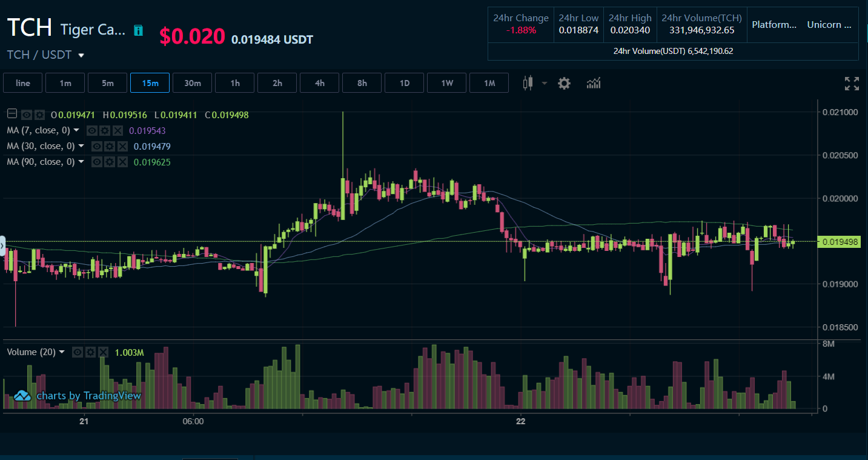Remove the MA (7, close, 0) indicator
The height and width of the screenshot is (460, 868).
(x=117, y=130)
